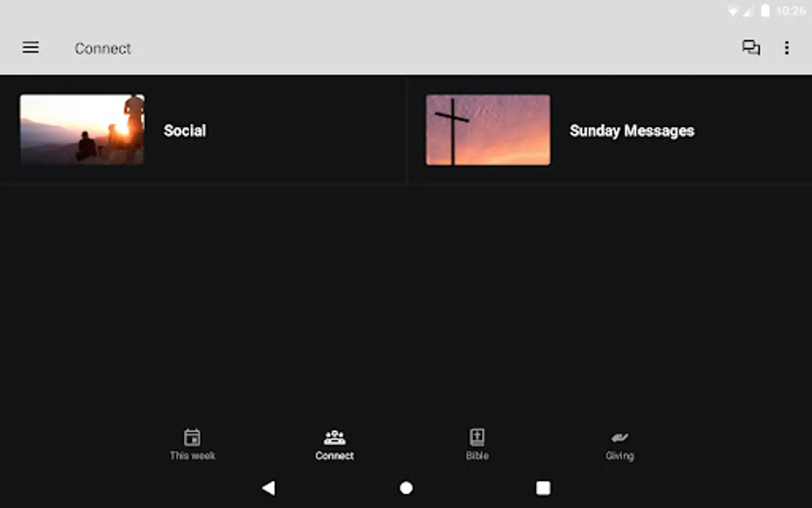Open the Sunday Messages section
Screen dimensions: 812x508
tap(632, 130)
